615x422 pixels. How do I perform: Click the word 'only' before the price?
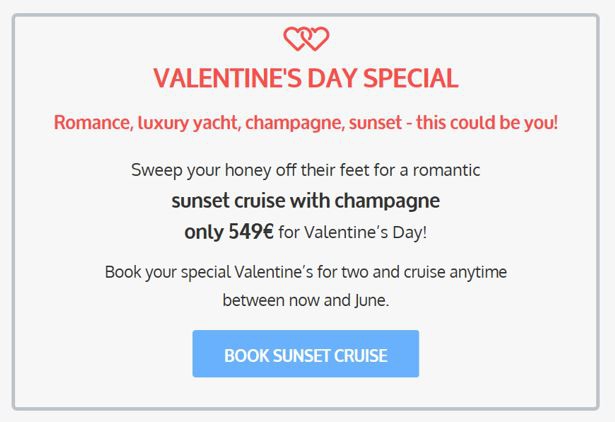tap(204, 232)
